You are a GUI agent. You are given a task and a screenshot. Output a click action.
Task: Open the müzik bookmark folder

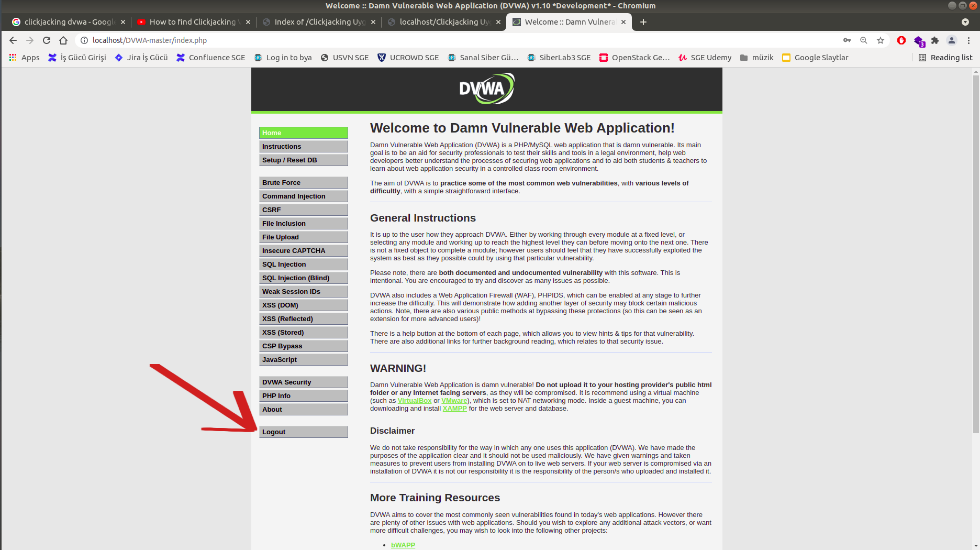click(x=756, y=58)
